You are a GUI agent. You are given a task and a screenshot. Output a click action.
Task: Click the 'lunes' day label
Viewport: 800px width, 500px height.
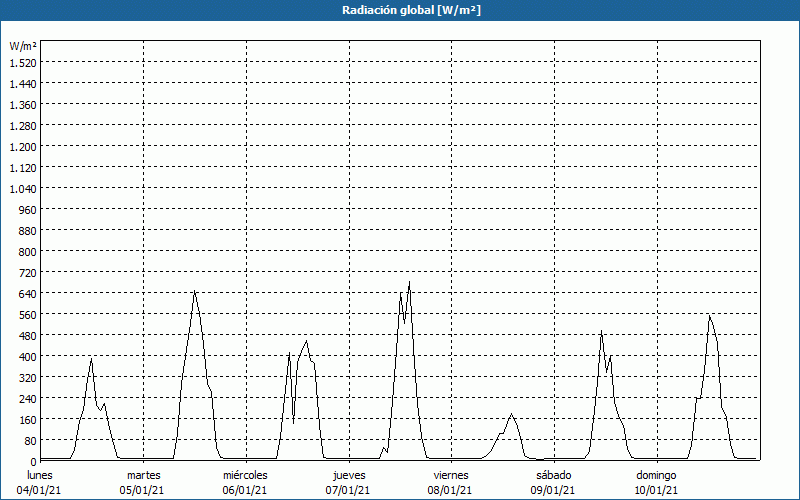click(40, 475)
